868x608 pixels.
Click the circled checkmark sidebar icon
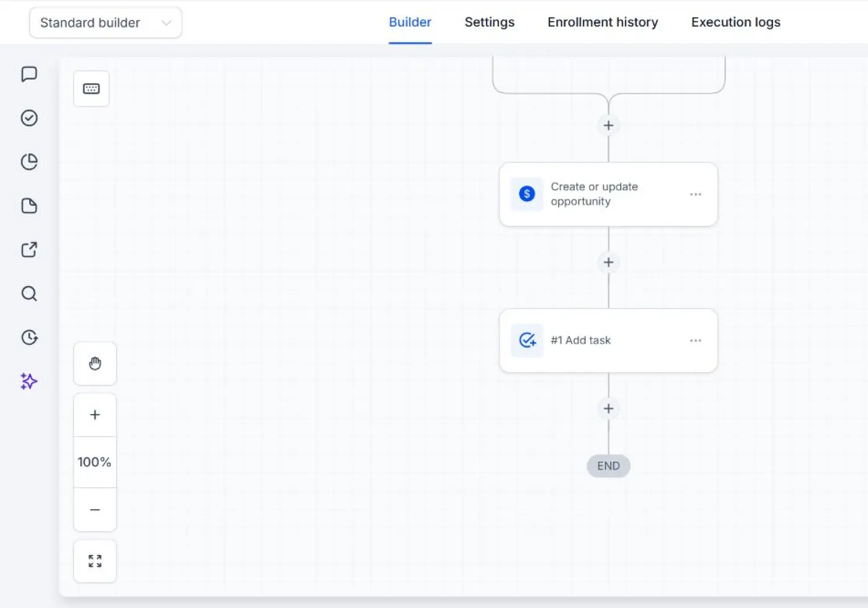point(29,118)
